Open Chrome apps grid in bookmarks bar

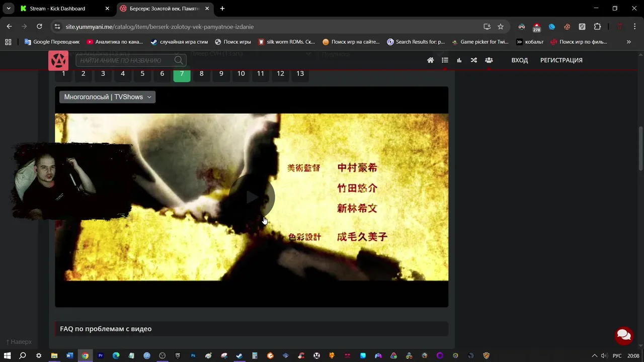8,42
